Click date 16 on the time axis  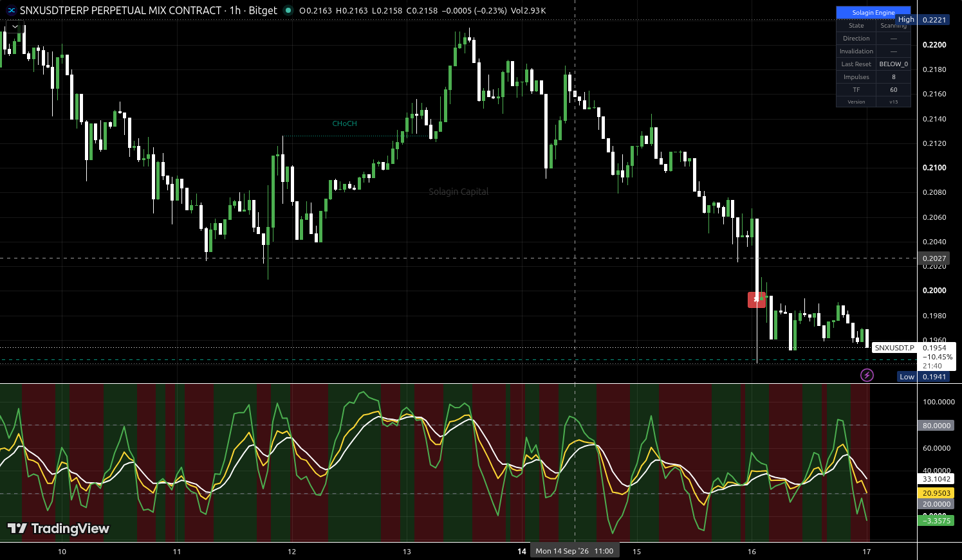752,552
